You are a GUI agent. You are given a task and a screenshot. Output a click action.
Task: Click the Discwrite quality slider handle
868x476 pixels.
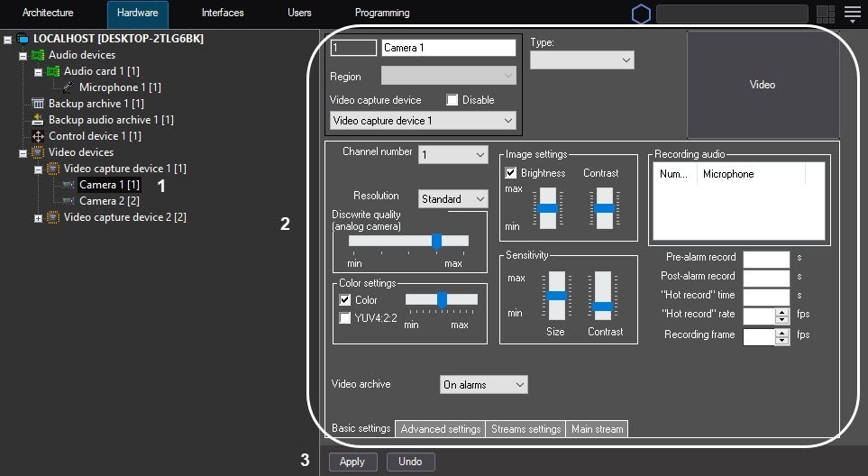(x=436, y=241)
